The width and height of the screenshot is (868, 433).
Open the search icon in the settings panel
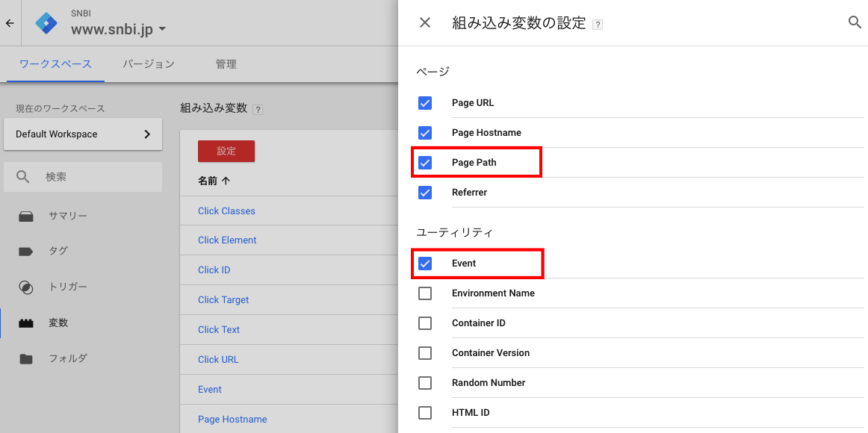point(855,22)
